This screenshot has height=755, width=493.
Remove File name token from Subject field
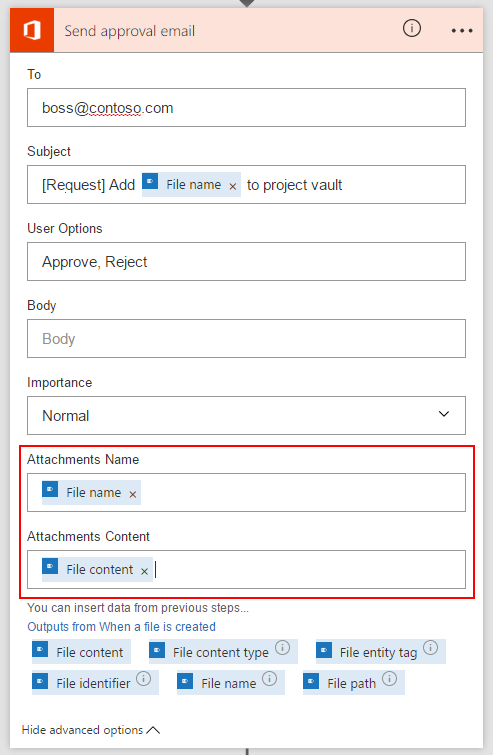[x=233, y=186]
